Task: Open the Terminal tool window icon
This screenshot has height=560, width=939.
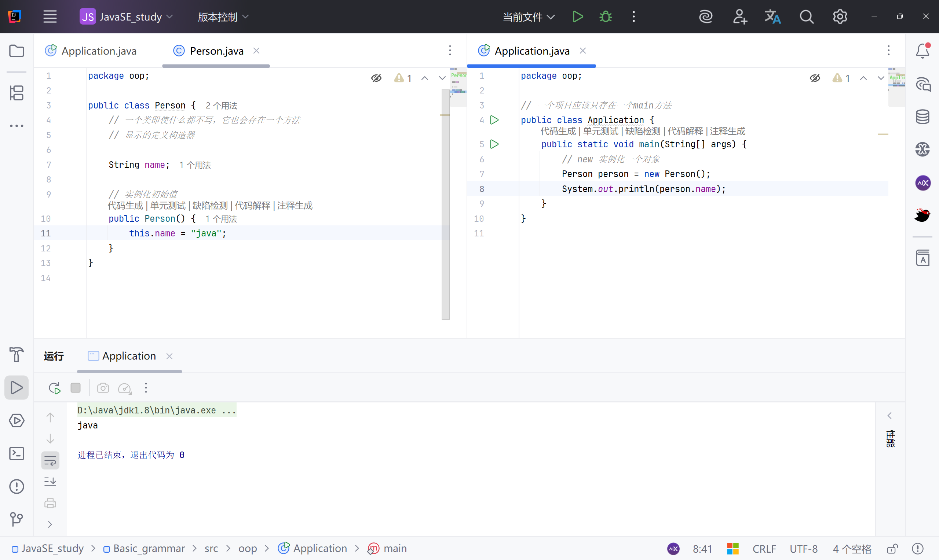Action: 17,454
